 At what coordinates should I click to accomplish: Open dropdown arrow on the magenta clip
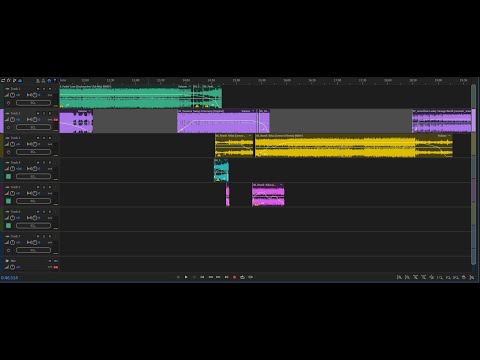(281, 185)
